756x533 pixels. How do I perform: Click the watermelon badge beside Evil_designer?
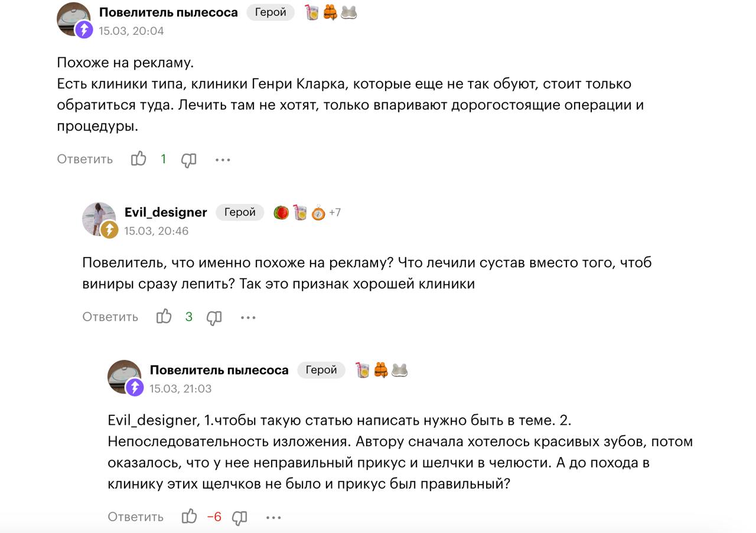[281, 212]
